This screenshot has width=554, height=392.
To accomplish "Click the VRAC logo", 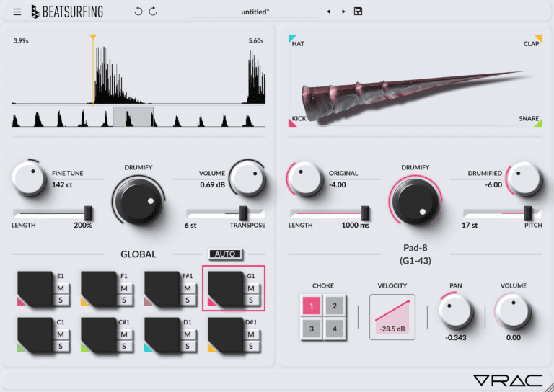I will [508, 380].
